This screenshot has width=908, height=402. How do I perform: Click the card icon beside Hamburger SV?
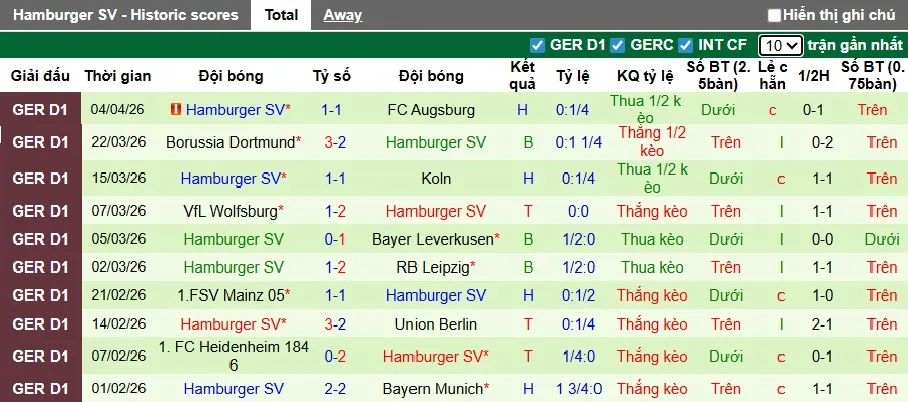176,108
